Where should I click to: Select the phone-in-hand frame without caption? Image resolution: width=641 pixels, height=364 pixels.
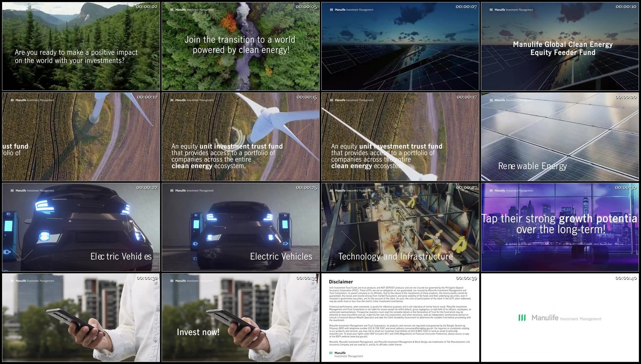click(x=81, y=318)
